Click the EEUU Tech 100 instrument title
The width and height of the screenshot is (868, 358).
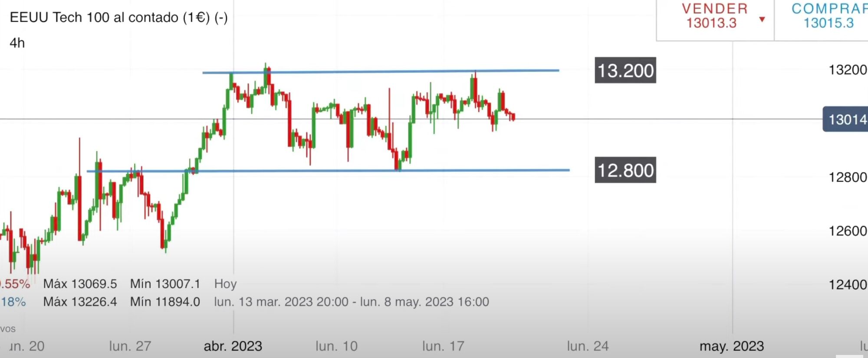(118, 17)
